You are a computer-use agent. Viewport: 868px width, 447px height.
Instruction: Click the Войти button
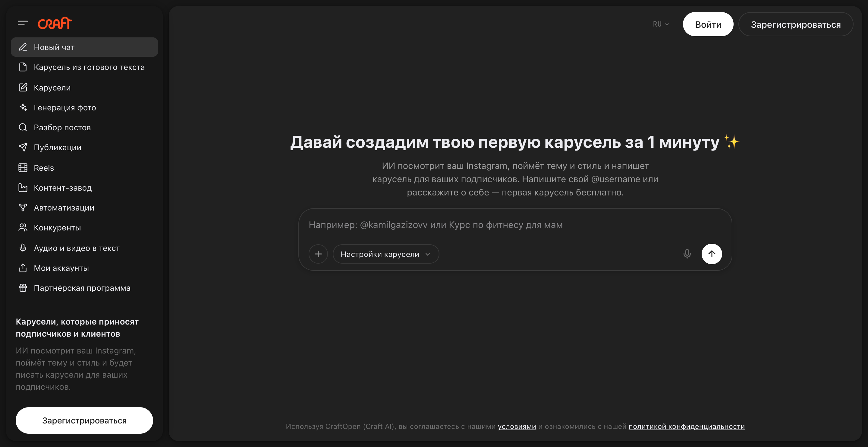(708, 24)
